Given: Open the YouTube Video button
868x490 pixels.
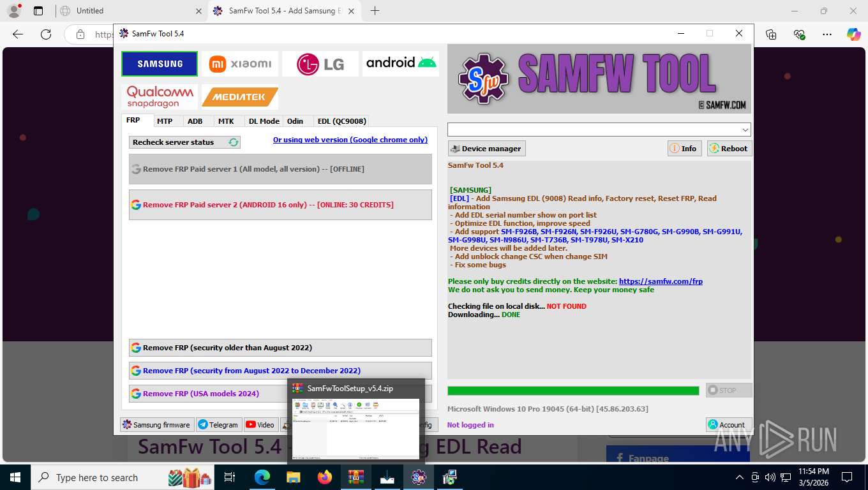Looking at the screenshot, I should (260, 424).
